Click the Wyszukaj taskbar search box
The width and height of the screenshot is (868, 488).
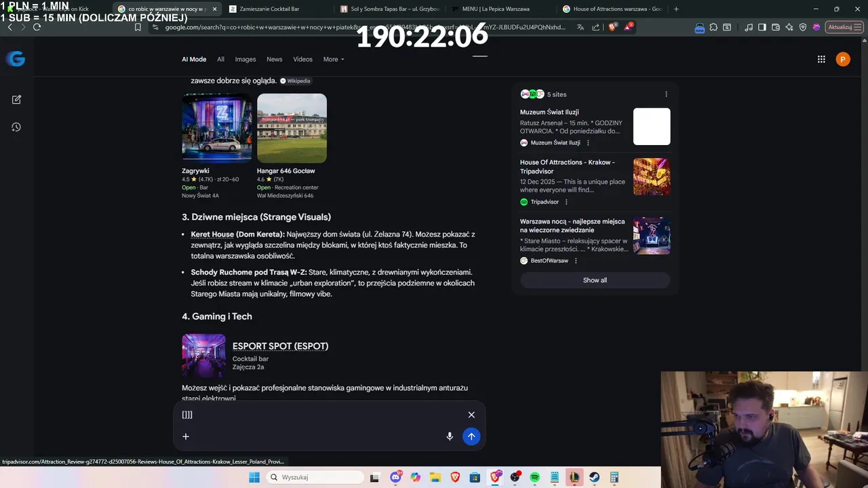tap(313, 477)
